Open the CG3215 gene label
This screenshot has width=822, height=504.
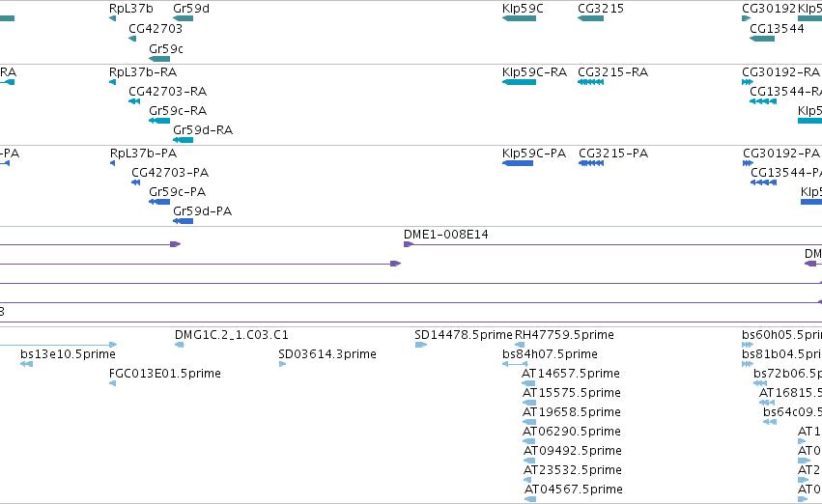[600, 9]
